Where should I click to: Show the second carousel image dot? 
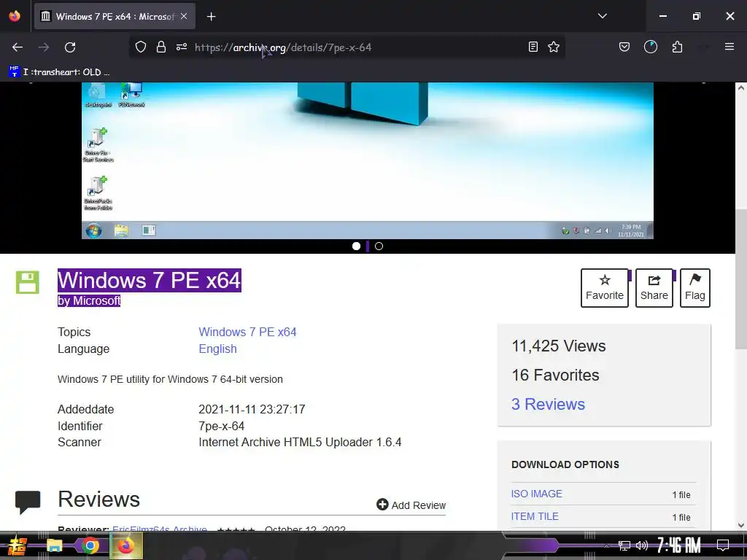379,246
